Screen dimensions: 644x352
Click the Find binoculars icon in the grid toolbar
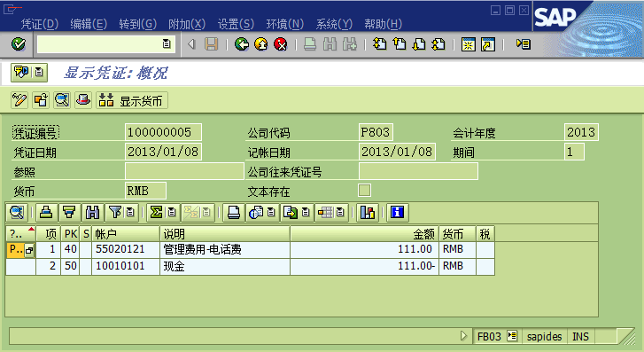[x=92, y=213]
